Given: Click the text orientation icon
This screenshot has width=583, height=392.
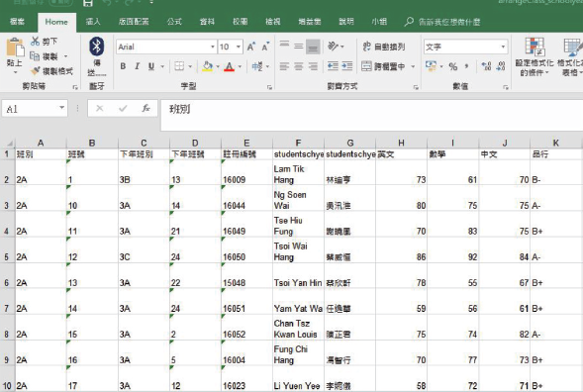Looking at the screenshot, I should tap(334, 47).
